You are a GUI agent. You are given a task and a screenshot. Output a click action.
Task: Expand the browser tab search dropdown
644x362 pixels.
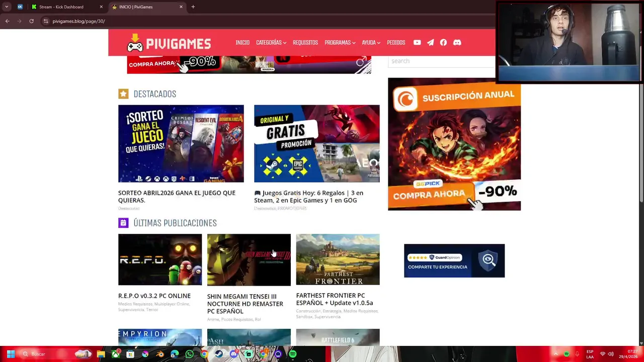[x=7, y=7]
